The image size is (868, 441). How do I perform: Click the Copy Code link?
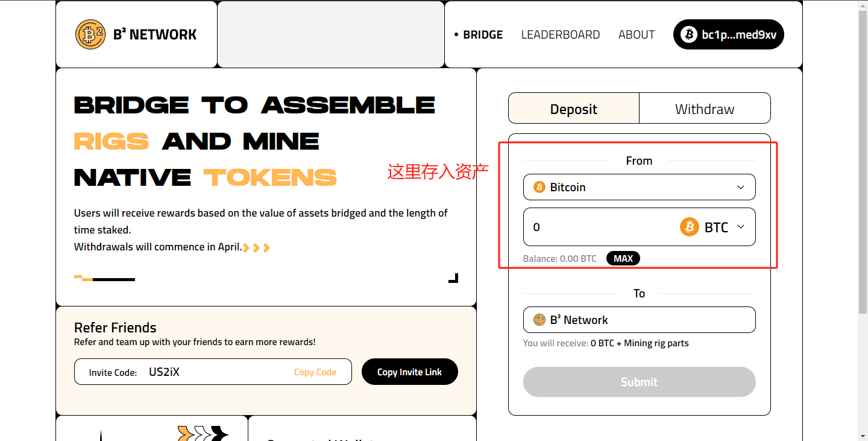point(315,372)
